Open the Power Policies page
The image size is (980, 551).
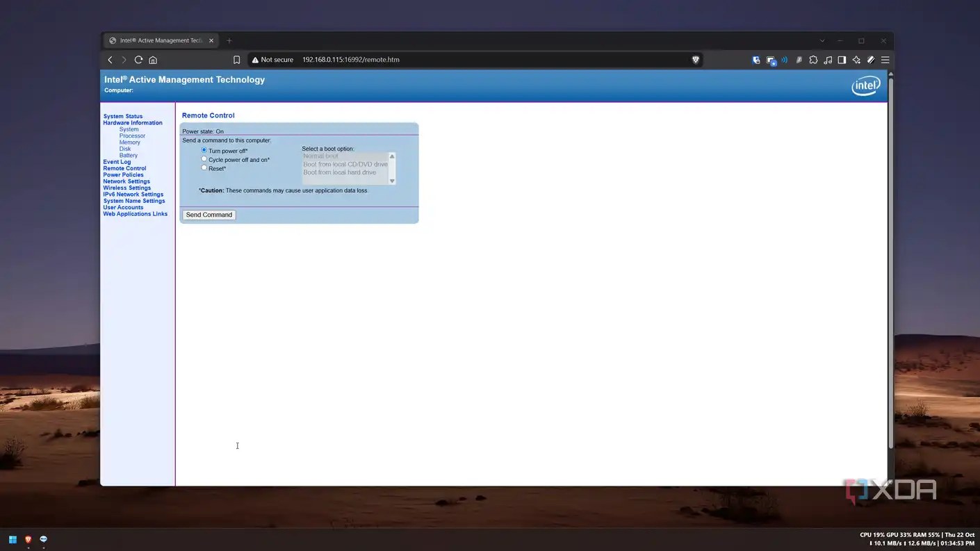[x=123, y=175]
